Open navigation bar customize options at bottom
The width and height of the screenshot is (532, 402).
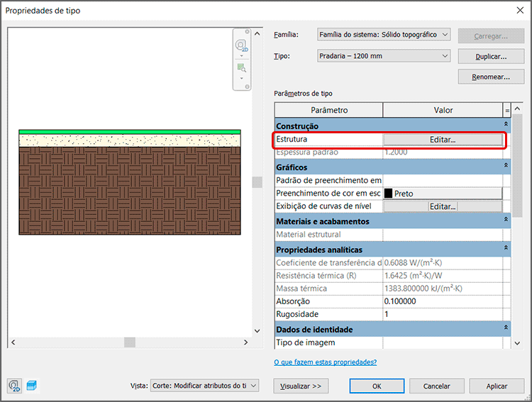coord(248,86)
